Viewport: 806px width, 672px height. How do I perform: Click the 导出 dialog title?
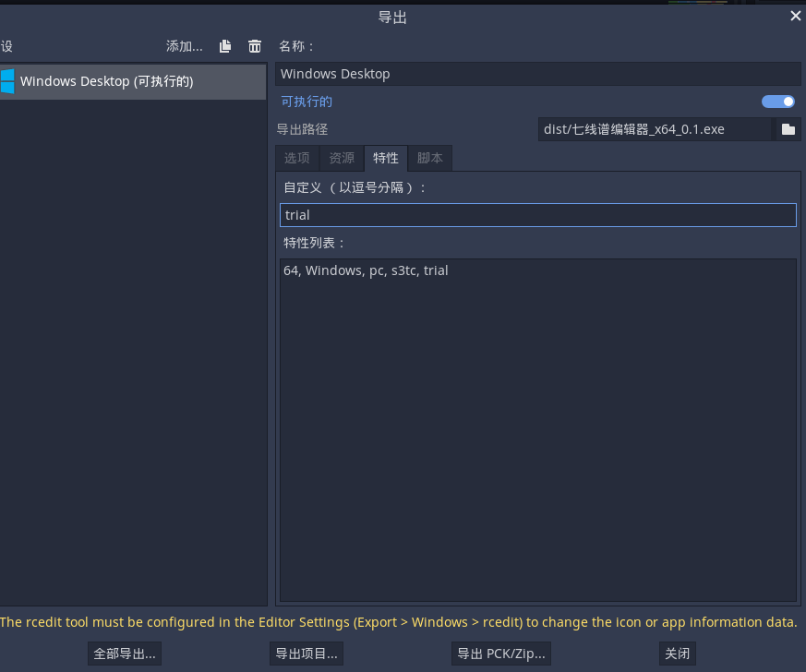392,18
